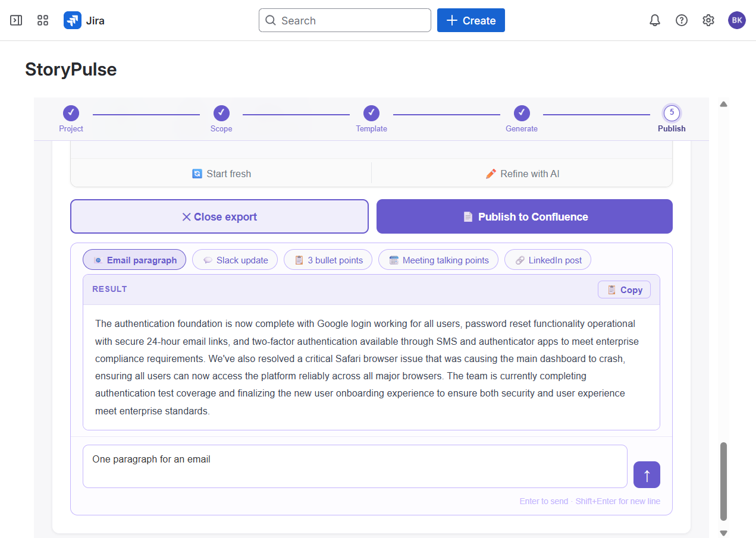Click Refine with AI
Image resolution: width=756 pixels, height=538 pixels.
(522, 174)
